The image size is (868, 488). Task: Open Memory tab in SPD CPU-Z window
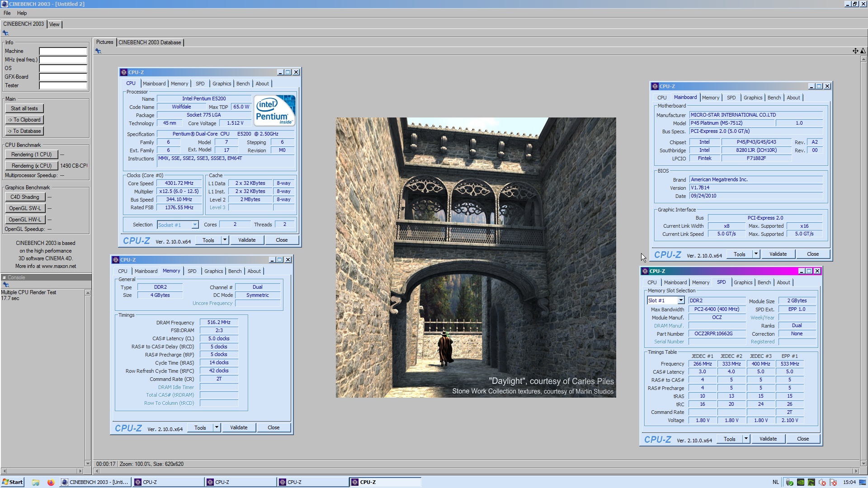pos(700,282)
